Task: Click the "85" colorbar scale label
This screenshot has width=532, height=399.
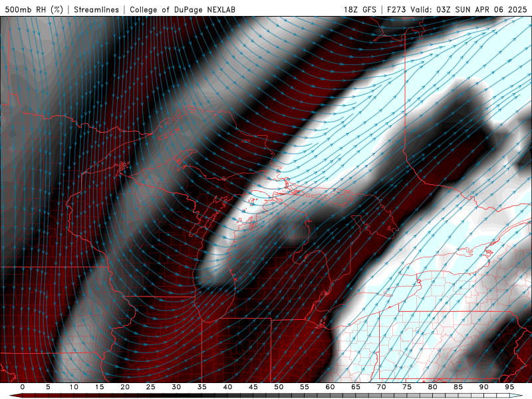Action: 458,387
